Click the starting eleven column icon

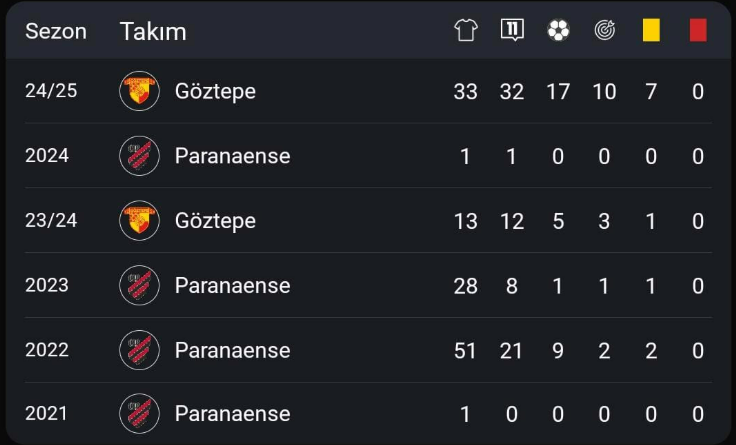512,31
